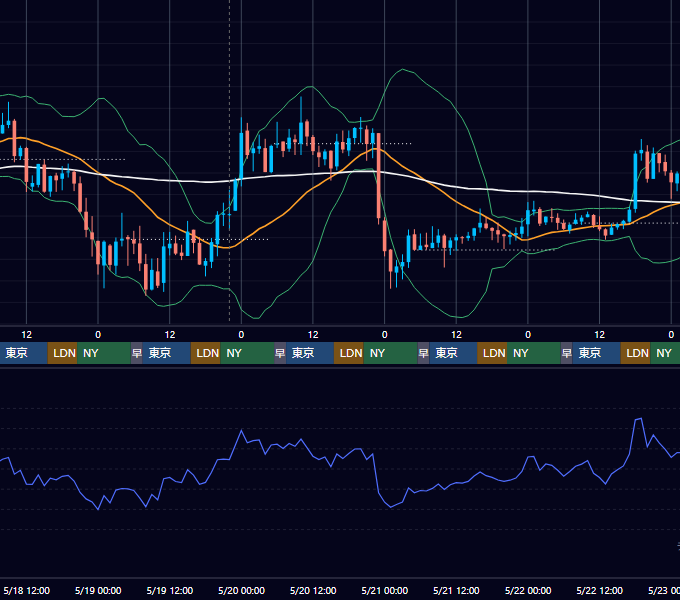
Task: Select the 5/19 12:00 time axis label
Action: click(x=170, y=590)
